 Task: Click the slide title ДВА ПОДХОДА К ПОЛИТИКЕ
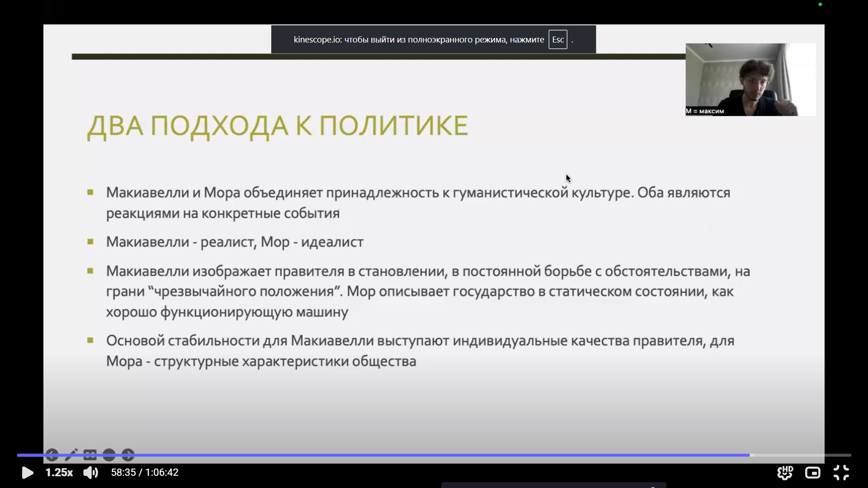pyautogui.click(x=277, y=126)
